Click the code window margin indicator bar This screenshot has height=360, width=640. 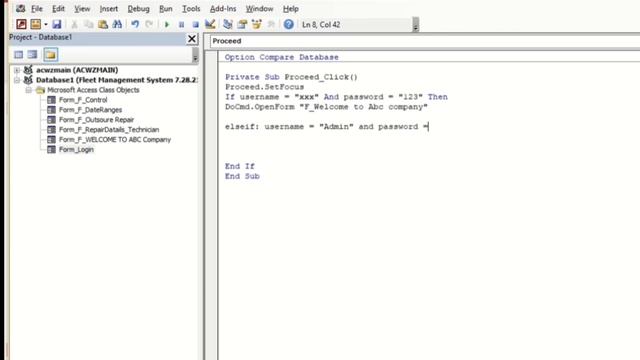point(211,205)
